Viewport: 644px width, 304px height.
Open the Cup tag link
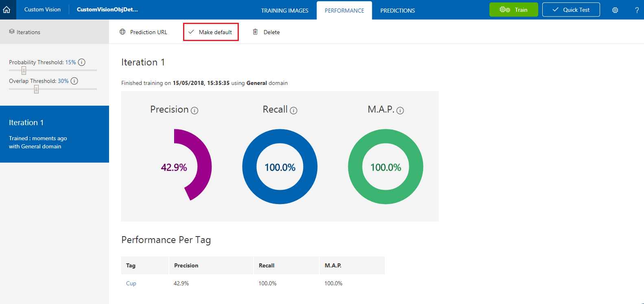(131, 283)
